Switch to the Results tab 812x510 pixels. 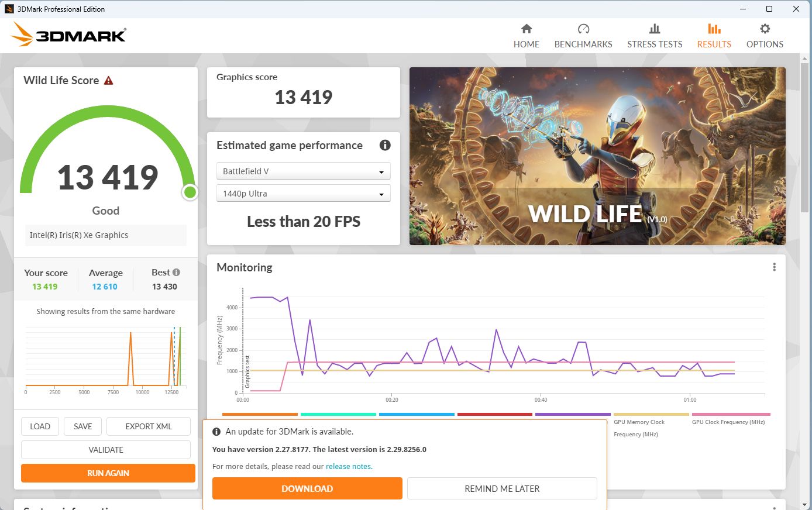714,36
